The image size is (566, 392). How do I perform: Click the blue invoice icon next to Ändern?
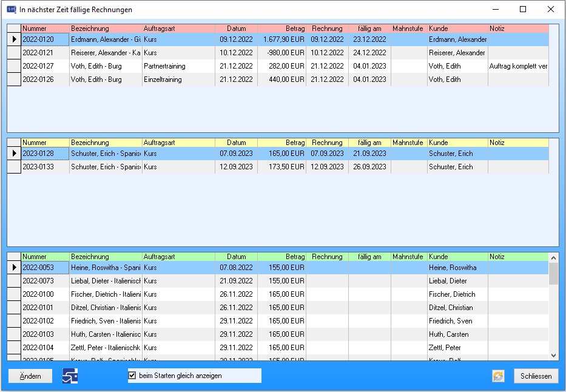coord(70,376)
